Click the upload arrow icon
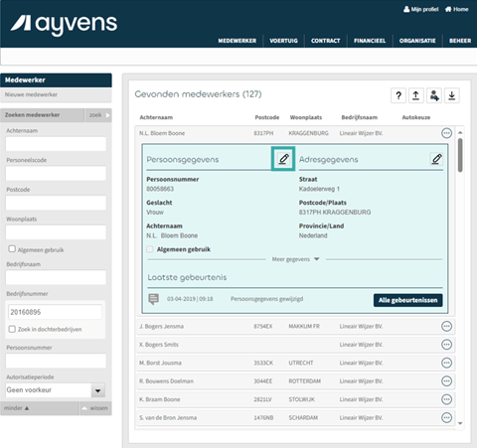Viewport: 477px width, 448px height. coord(416,95)
